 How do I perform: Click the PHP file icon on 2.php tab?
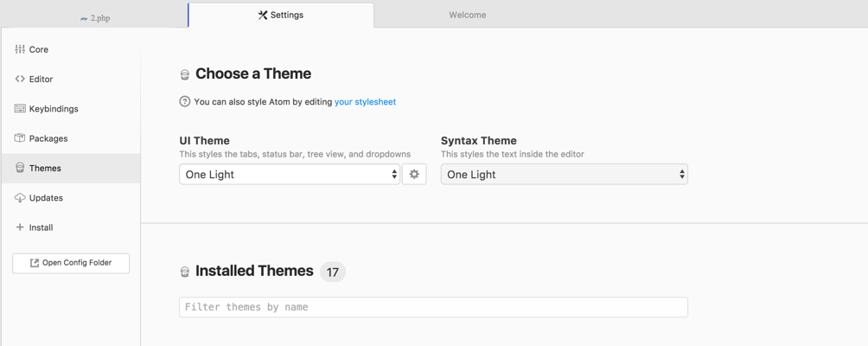tap(84, 18)
